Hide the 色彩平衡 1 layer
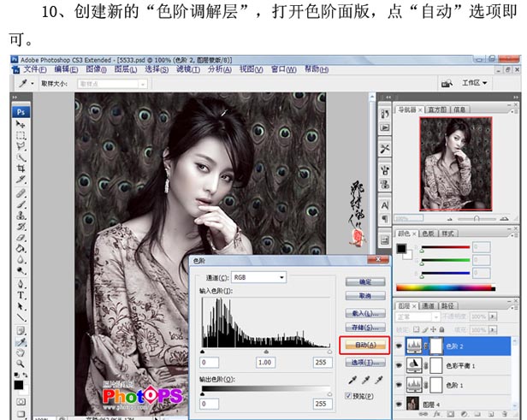Screen dimensions: 527x420 399,365
